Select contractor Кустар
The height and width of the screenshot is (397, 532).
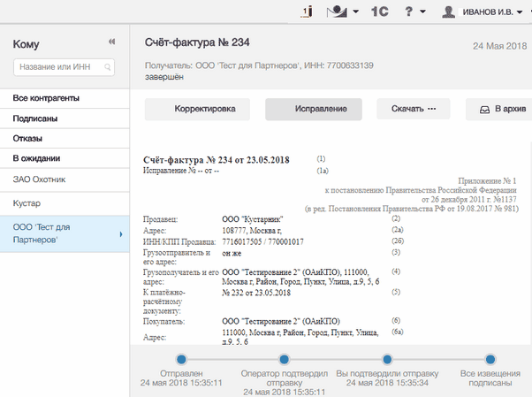[27, 203]
